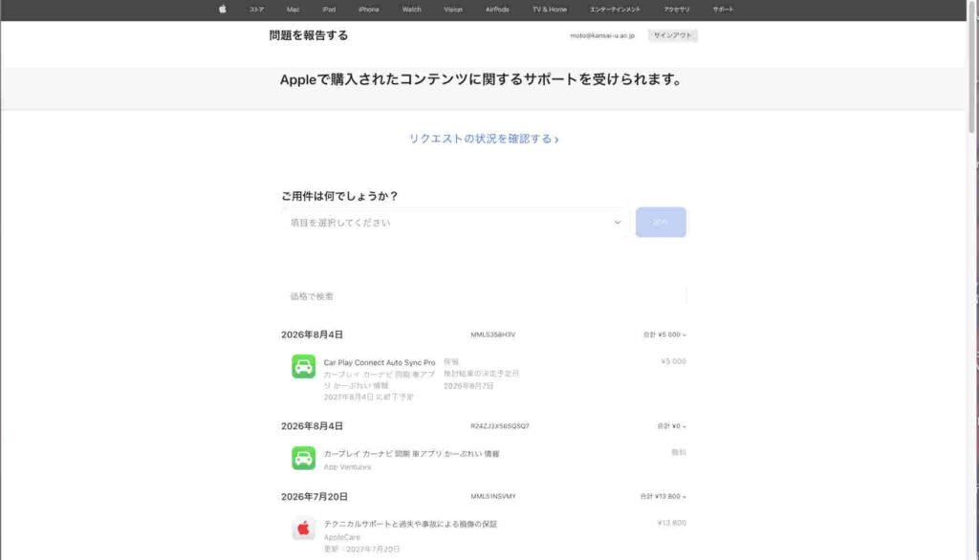Select Car Play Connect Auto Sync Pro title

tap(379, 362)
